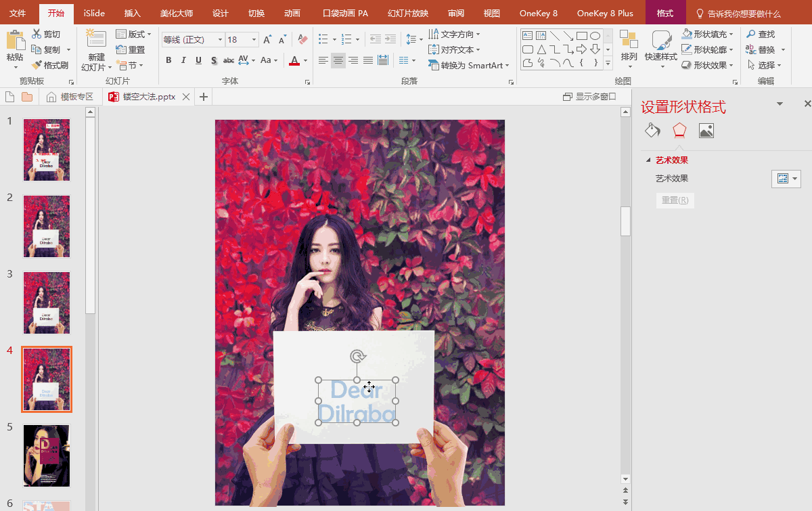Click the red font color swatch

point(294,61)
